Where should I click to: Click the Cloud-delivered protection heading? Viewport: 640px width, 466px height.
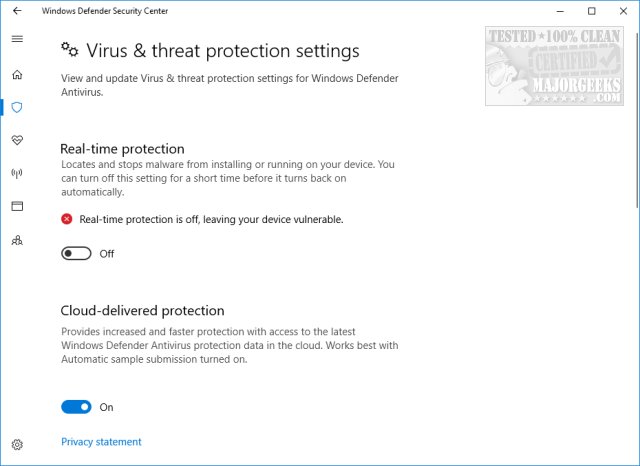[142, 311]
